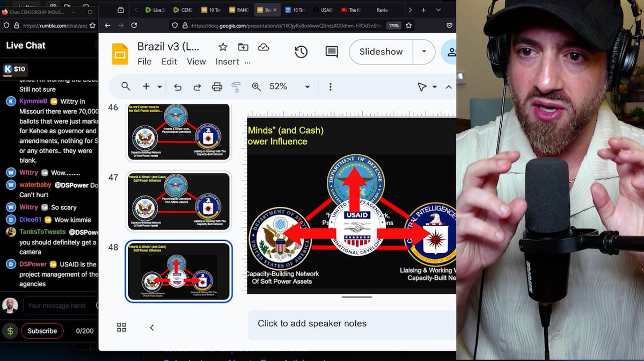List all browser tabs dropdown
This screenshot has height=361, width=644.
[438, 10]
